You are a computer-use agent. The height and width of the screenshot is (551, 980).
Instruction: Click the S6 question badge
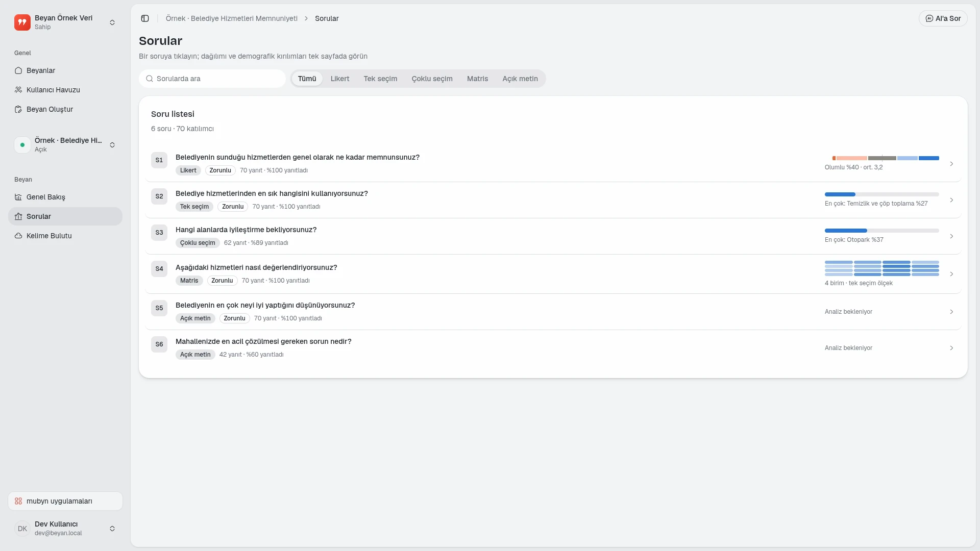(159, 344)
